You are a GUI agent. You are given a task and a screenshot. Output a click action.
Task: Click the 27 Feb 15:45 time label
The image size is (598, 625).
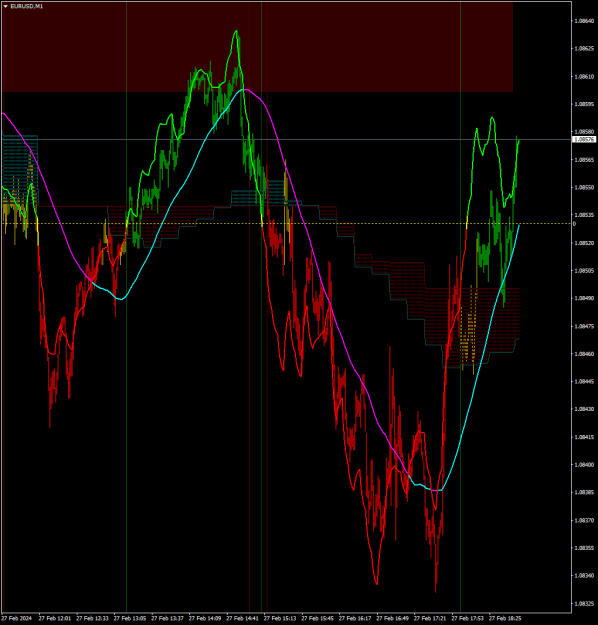[x=317, y=619]
